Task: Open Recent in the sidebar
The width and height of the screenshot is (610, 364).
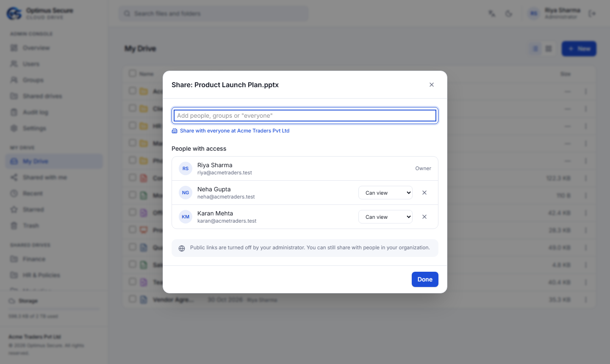Action: tap(54, 193)
